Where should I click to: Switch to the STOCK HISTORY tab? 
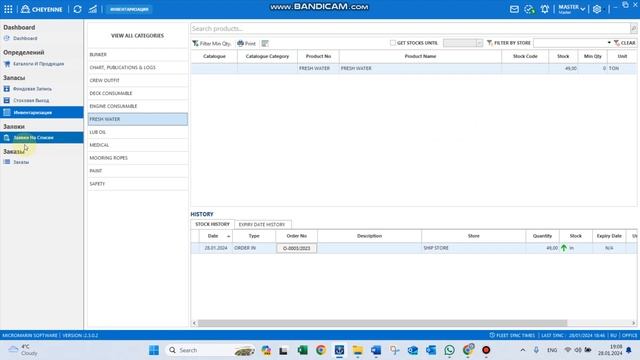click(212, 224)
